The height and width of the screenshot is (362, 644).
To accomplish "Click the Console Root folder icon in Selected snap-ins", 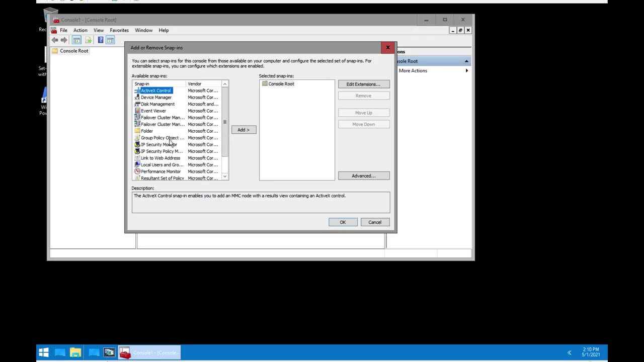I will point(265,84).
